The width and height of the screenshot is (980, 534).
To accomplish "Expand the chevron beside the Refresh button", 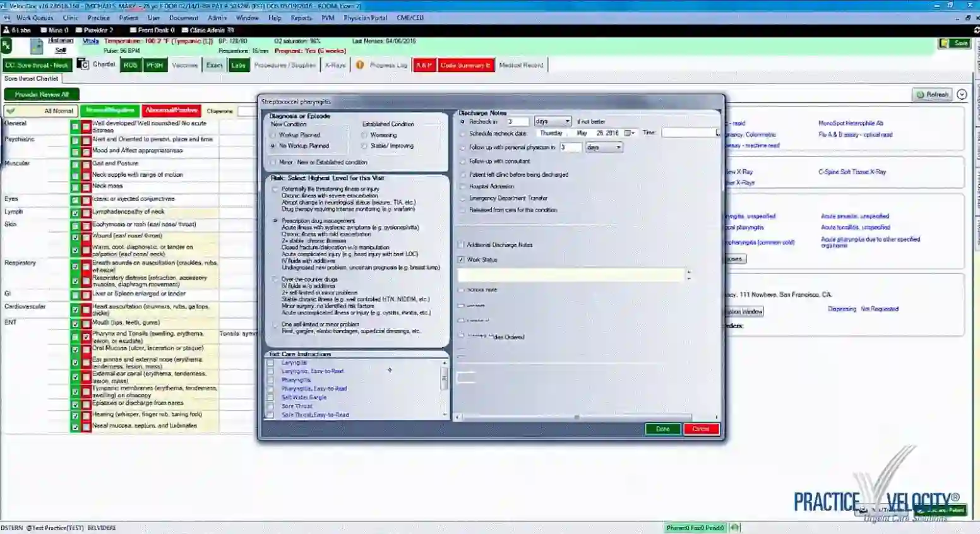I will (x=961, y=93).
